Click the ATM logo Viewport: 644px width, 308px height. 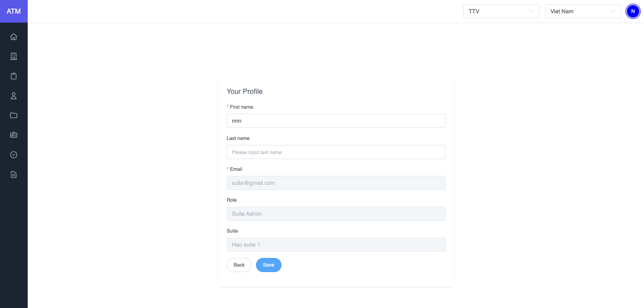click(14, 11)
